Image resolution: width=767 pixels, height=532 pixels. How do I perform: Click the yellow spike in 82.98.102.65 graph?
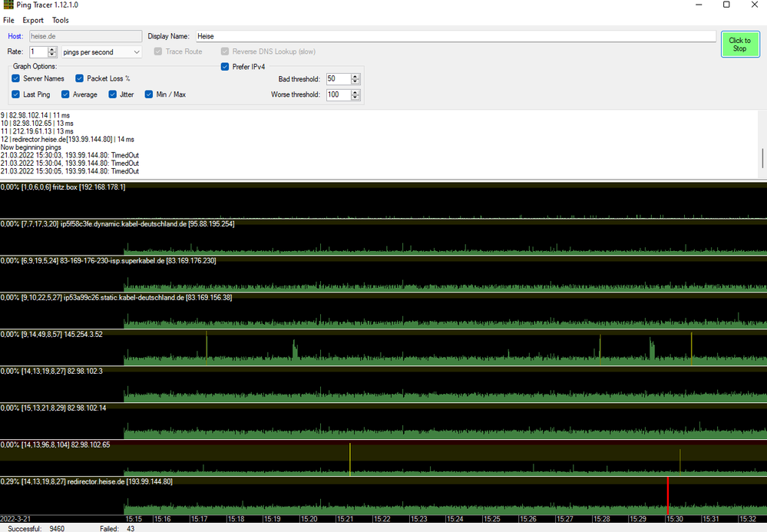[x=350, y=459]
